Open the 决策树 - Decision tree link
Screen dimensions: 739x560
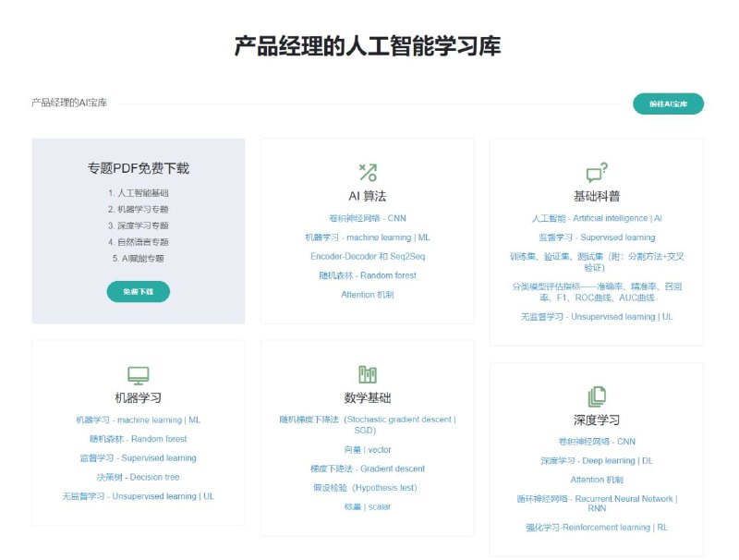click(x=137, y=477)
